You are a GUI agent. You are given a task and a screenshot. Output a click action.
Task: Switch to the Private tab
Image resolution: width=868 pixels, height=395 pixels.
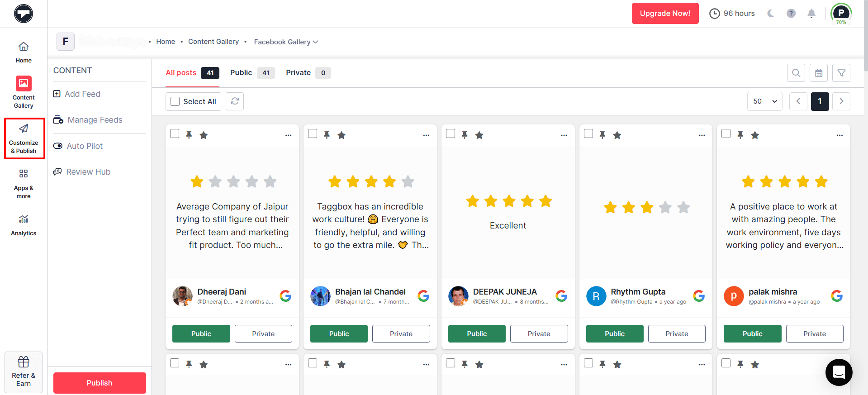[x=298, y=73]
